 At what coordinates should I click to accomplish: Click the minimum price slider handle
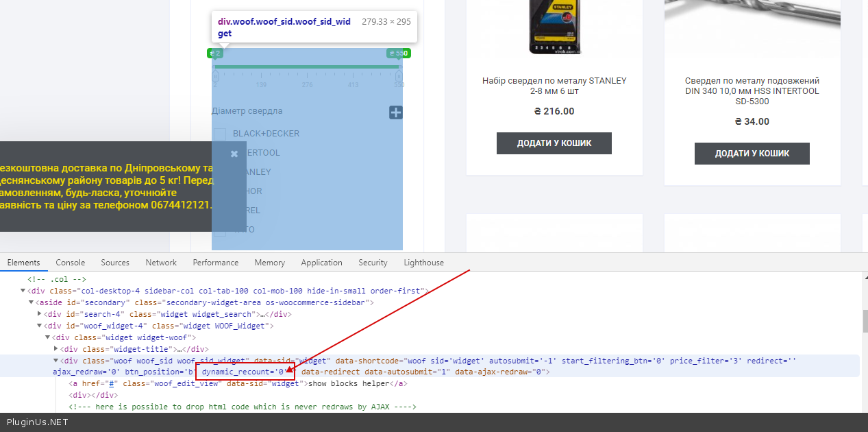pyautogui.click(x=216, y=75)
